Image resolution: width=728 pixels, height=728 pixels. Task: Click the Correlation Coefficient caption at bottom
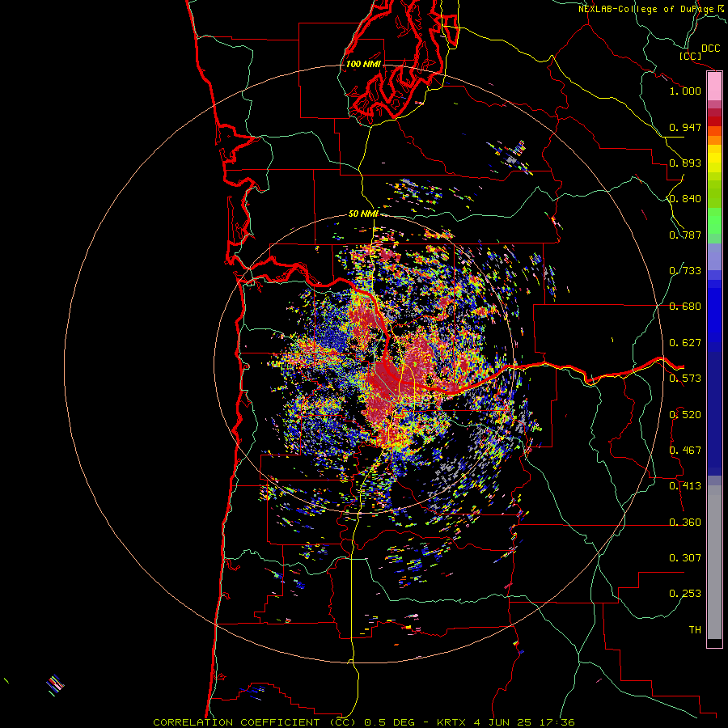pos(364,722)
